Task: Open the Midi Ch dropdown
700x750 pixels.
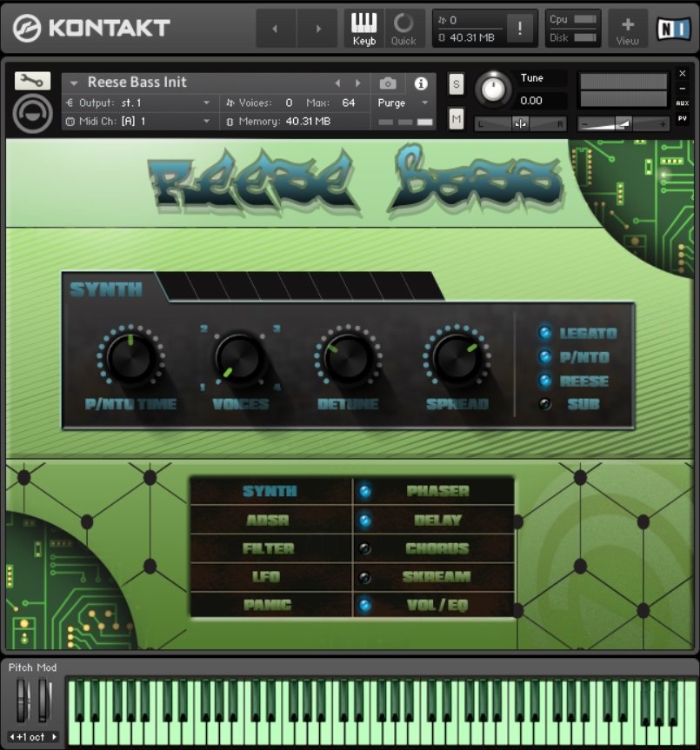Action: [x=141, y=122]
